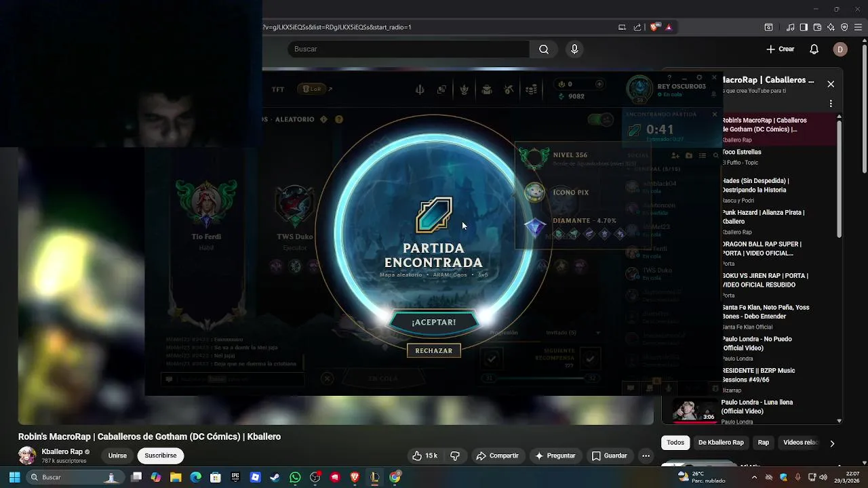Screen dimensions: 868x488
Task: Open the clash trophy icon in client
Action: coord(420,89)
